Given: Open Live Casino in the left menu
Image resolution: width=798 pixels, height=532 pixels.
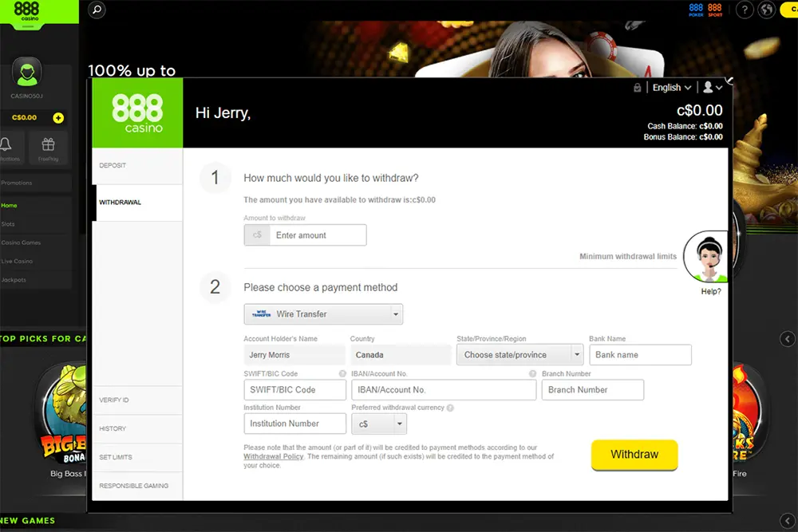Looking at the screenshot, I should point(36,262).
